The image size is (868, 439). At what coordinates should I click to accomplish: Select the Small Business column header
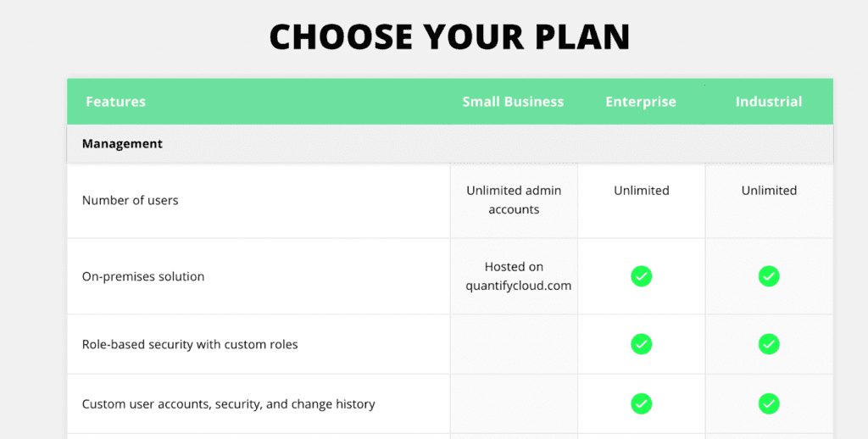coord(513,102)
